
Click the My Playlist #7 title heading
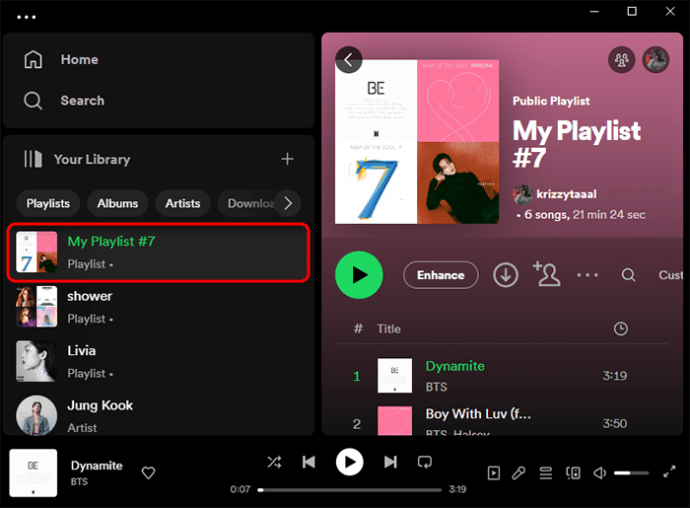click(576, 144)
